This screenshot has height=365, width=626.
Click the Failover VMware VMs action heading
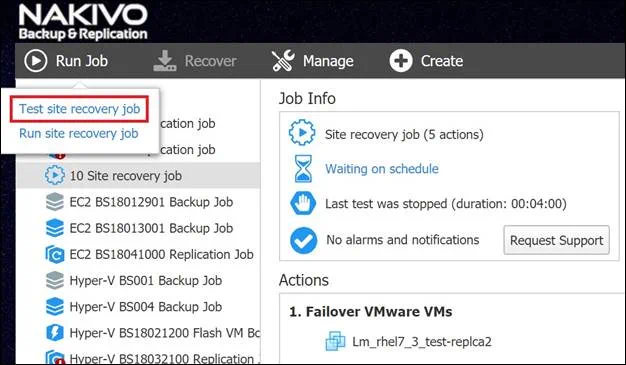pyautogui.click(x=371, y=311)
